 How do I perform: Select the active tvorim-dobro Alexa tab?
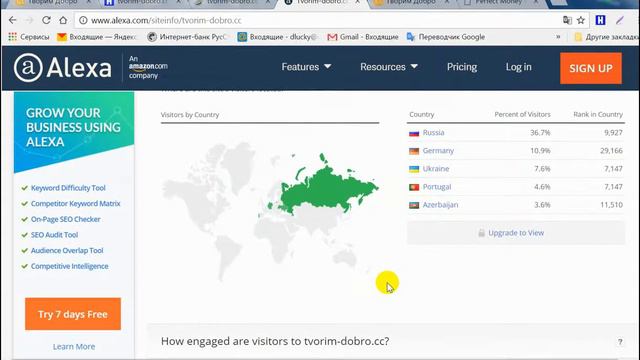click(322, 2)
